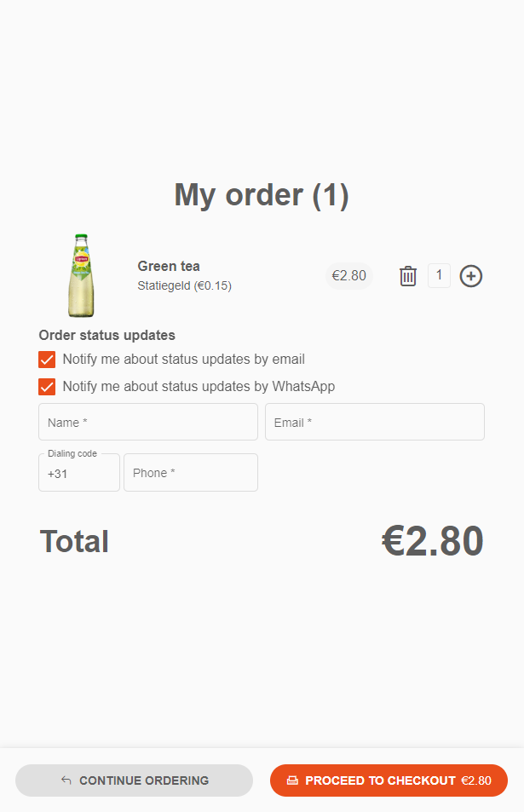524x812 pixels.
Task: Open the Dialing code +31 field
Action: (79, 473)
